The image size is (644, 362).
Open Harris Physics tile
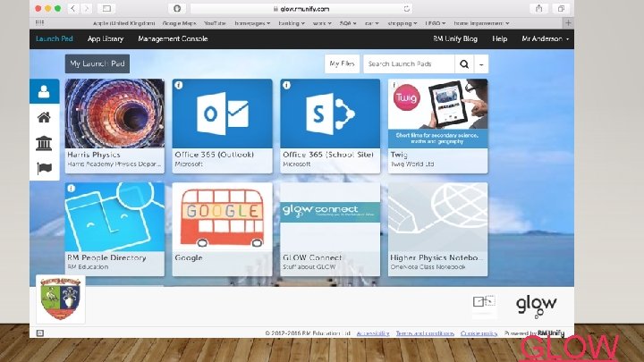114,126
